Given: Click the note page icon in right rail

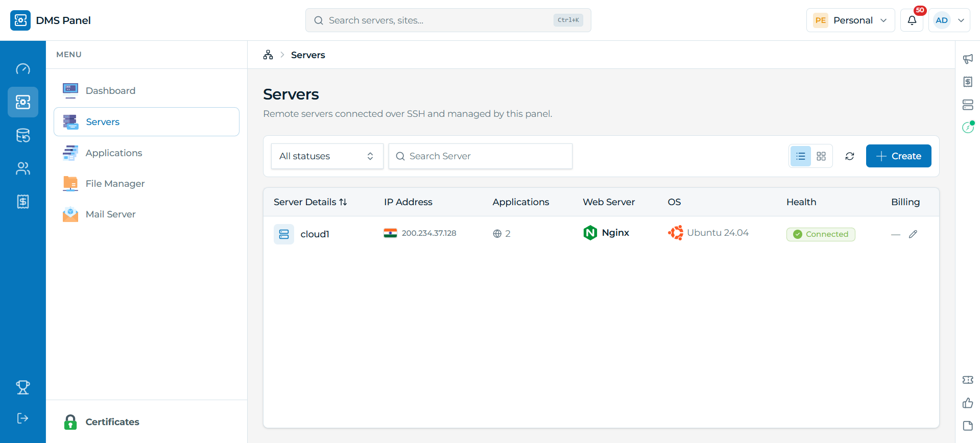Looking at the screenshot, I should coord(968,426).
